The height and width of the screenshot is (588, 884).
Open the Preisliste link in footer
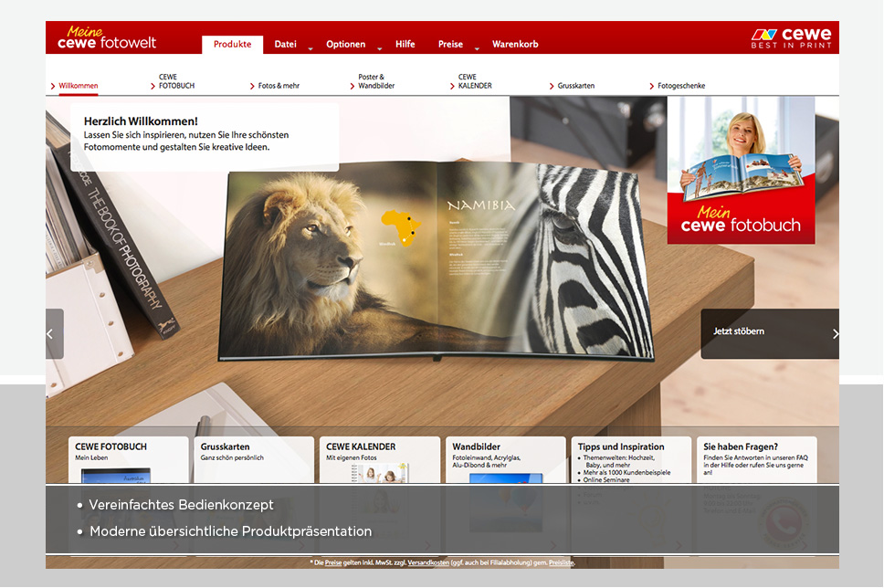(561, 562)
